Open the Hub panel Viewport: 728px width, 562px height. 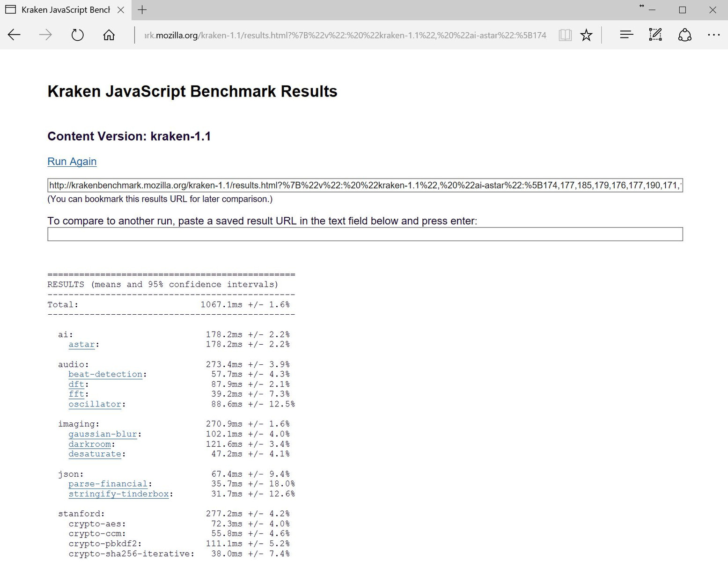point(626,35)
